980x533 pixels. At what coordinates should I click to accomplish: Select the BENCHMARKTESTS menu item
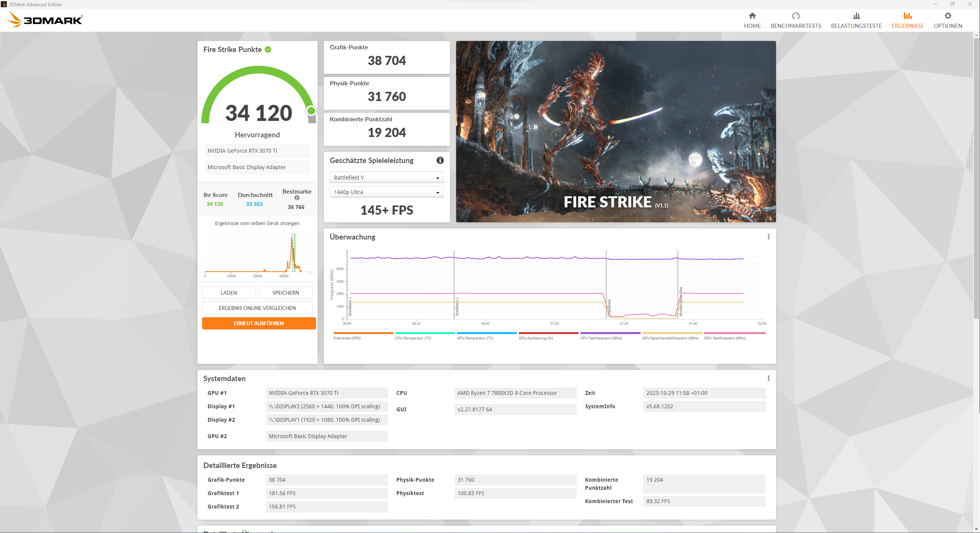tap(796, 26)
